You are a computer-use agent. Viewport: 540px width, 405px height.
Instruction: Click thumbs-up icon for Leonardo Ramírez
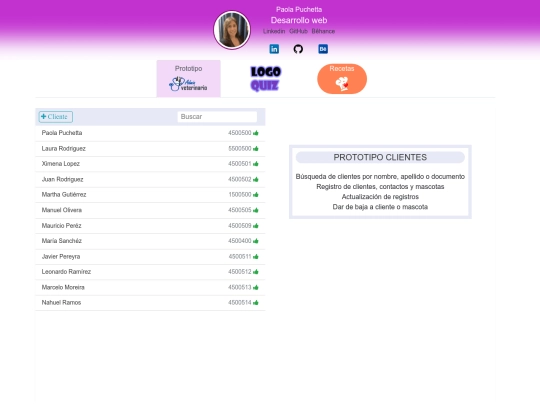click(x=256, y=272)
